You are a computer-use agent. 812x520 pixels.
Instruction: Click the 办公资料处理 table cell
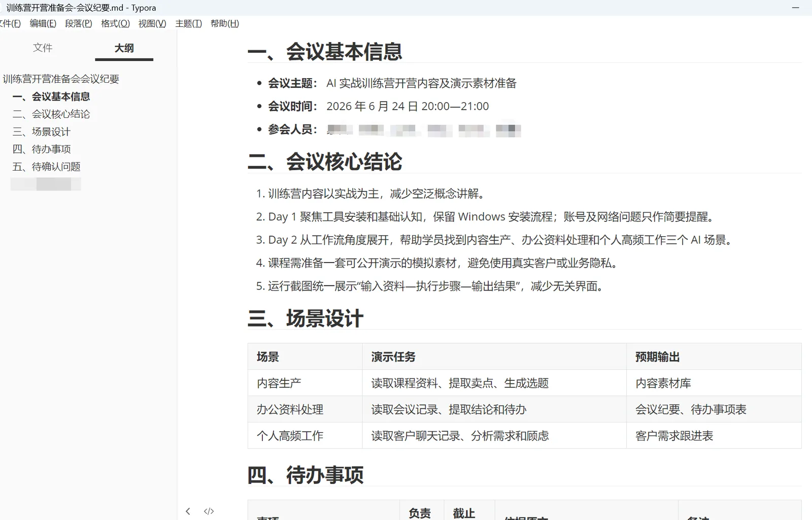tap(305, 409)
